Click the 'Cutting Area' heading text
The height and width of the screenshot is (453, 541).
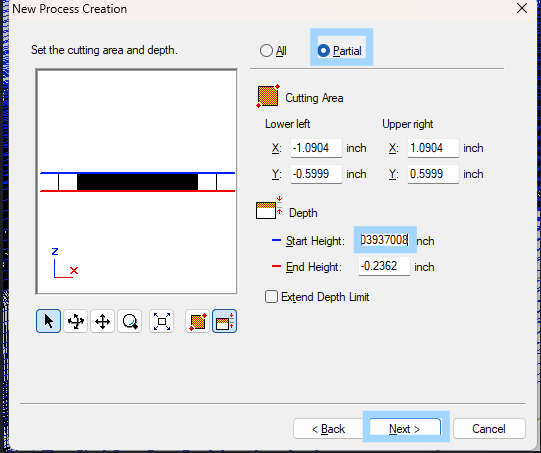pyautogui.click(x=314, y=98)
